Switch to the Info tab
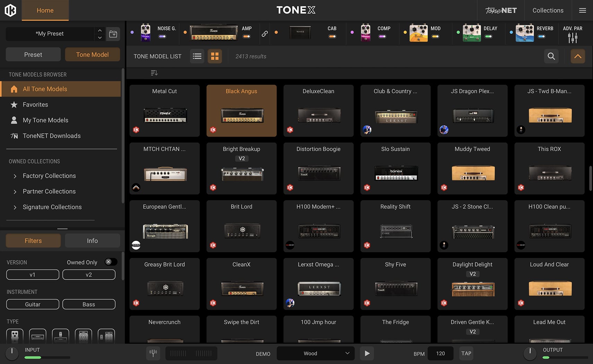Viewport: 593px width, 364px height. [x=92, y=241]
